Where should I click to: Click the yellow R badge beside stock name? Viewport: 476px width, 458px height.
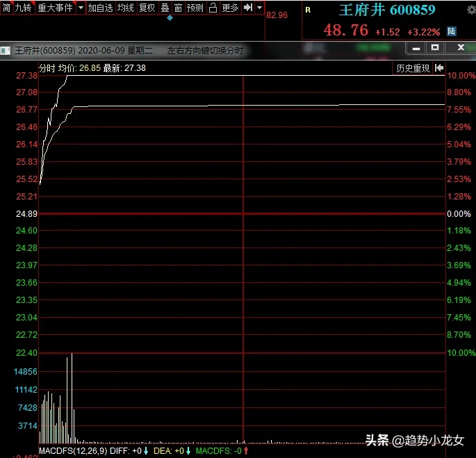pos(308,10)
